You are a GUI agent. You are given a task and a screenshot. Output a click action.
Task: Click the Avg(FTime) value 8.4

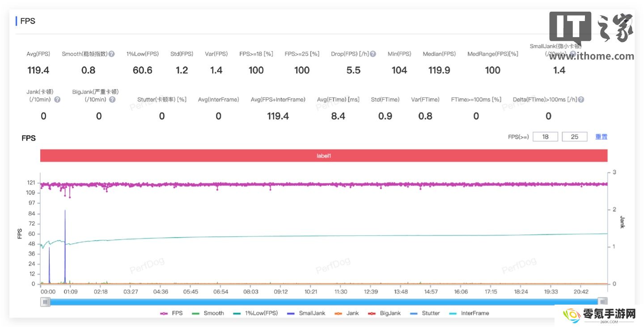(338, 116)
